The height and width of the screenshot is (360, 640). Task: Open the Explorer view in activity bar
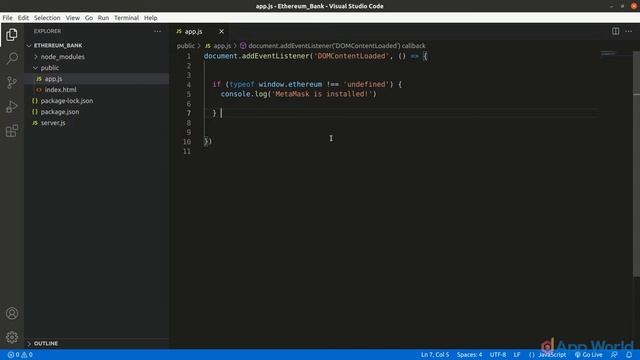point(12,35)
